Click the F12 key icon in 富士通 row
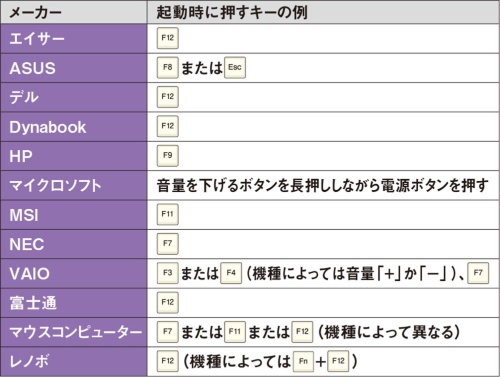500x377 pixels. pyautogui.click(x=168, y=302)
